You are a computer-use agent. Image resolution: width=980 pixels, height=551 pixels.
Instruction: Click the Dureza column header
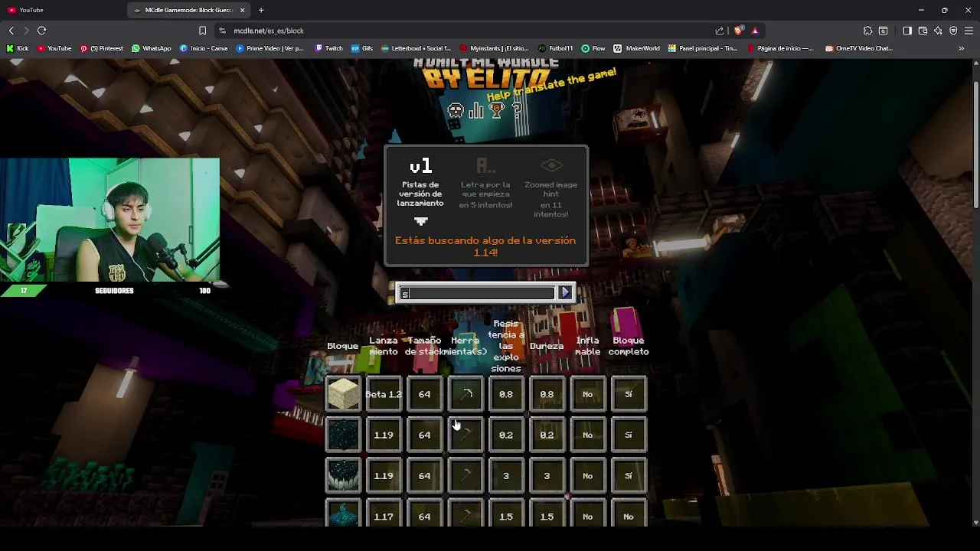(547, 346)
